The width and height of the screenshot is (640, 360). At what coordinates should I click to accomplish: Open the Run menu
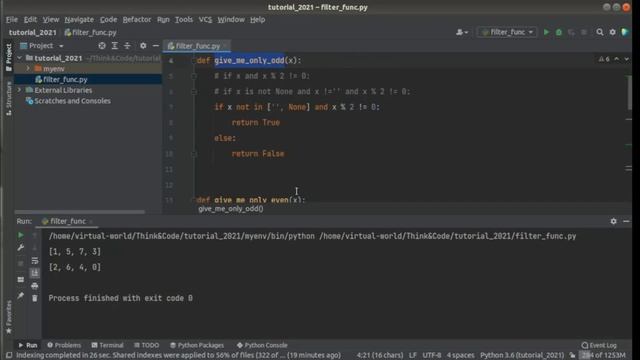pyautogui.click(x=163, y=19)
